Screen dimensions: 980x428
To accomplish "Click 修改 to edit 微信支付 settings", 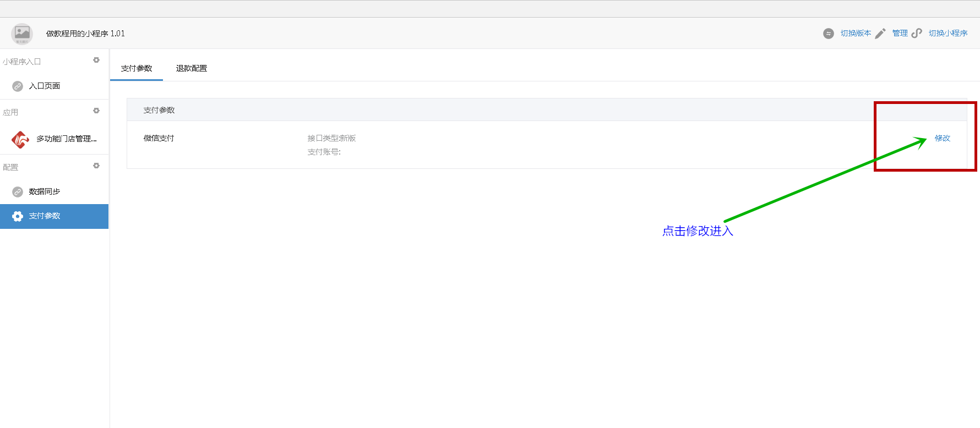I will 942,139.
